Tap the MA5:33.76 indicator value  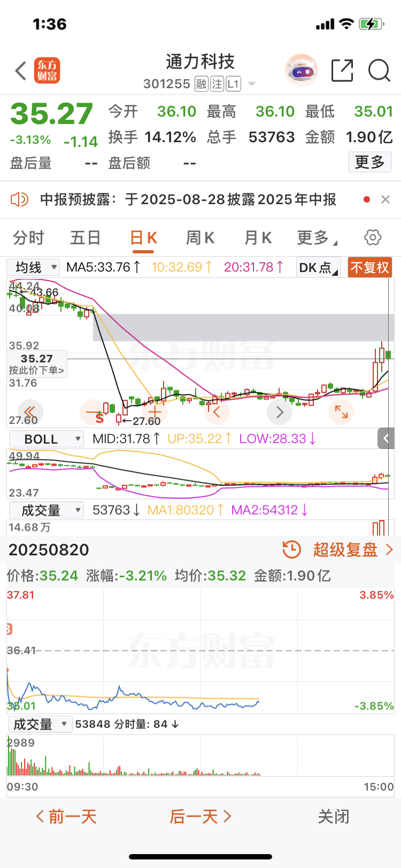tap(104, 267)
